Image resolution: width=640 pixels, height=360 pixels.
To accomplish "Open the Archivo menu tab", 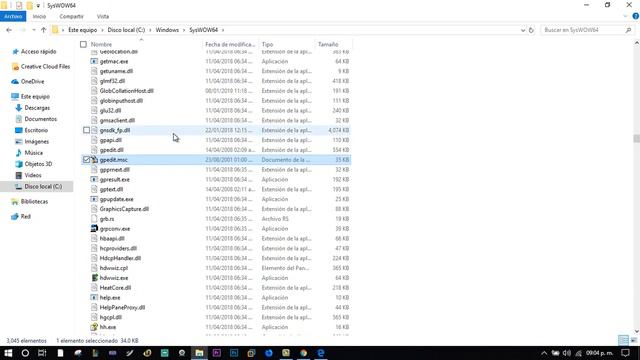I will point(13,16).
